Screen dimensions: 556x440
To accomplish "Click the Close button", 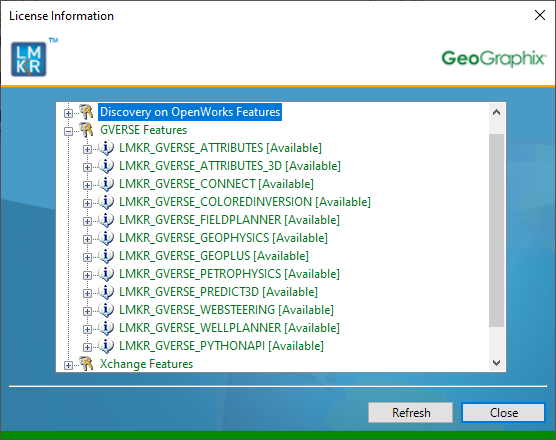I will pyautogui.click(x=504, y=413).
